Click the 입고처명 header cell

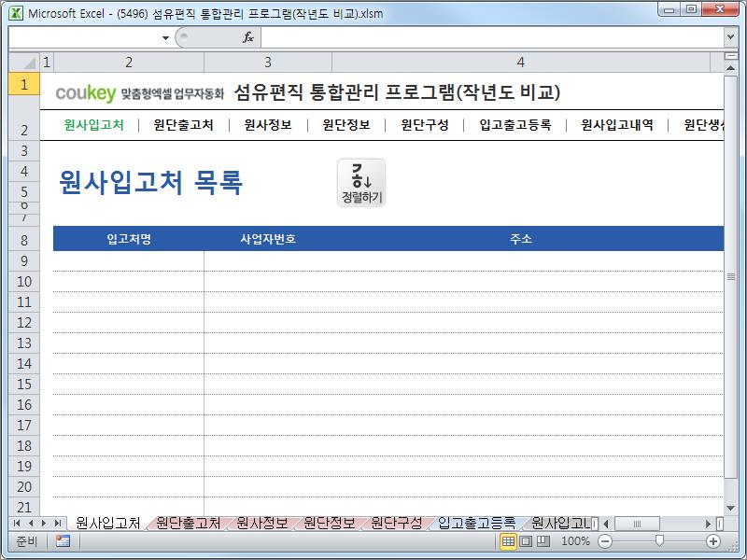point(129,239)
